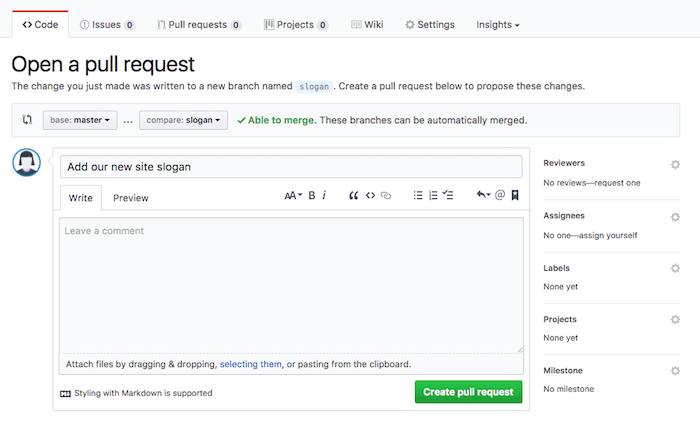Click the Reviewers heading
700x424 pixels.
tap(564, 163)
